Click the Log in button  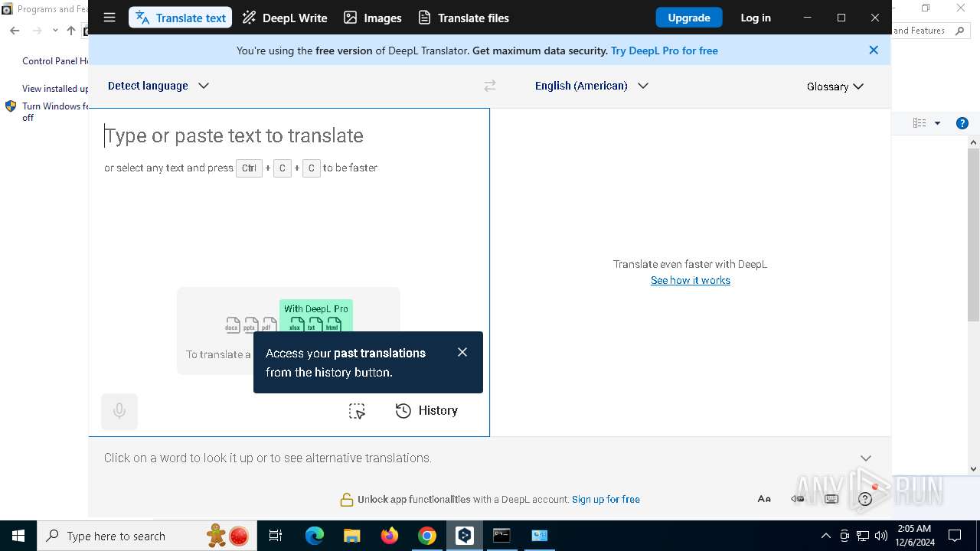(756, 18)
